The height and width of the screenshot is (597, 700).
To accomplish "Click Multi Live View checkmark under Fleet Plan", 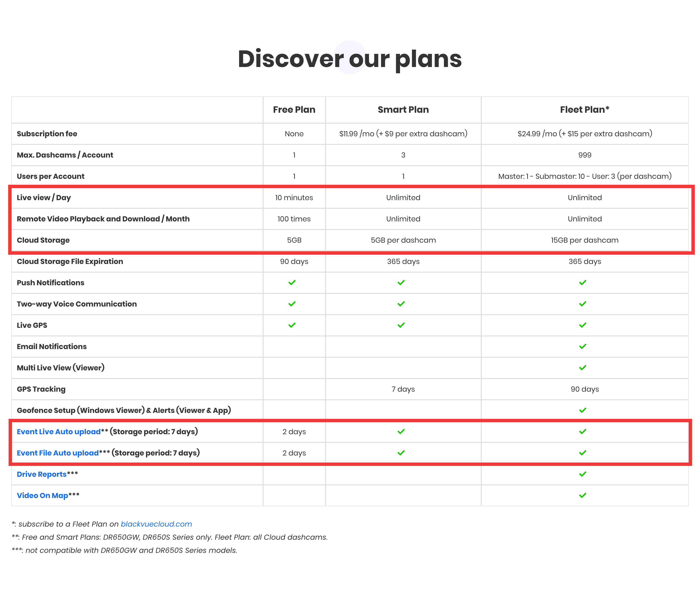I will (x=583, y=368).
